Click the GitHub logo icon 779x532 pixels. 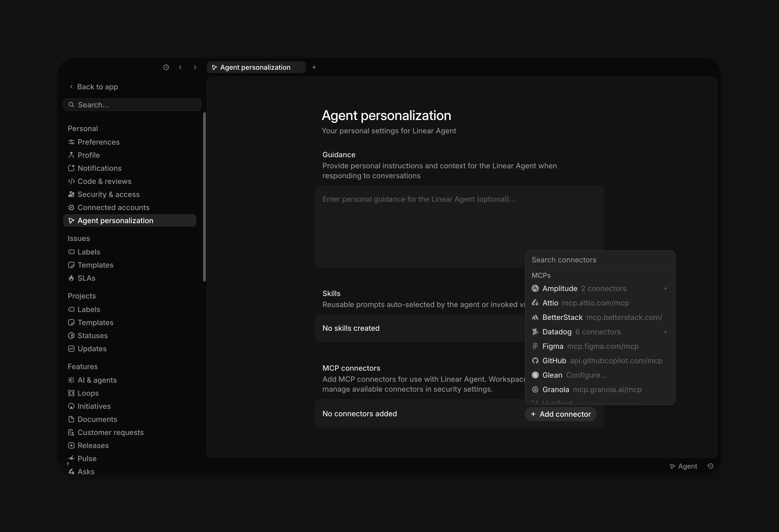[535, 360]
